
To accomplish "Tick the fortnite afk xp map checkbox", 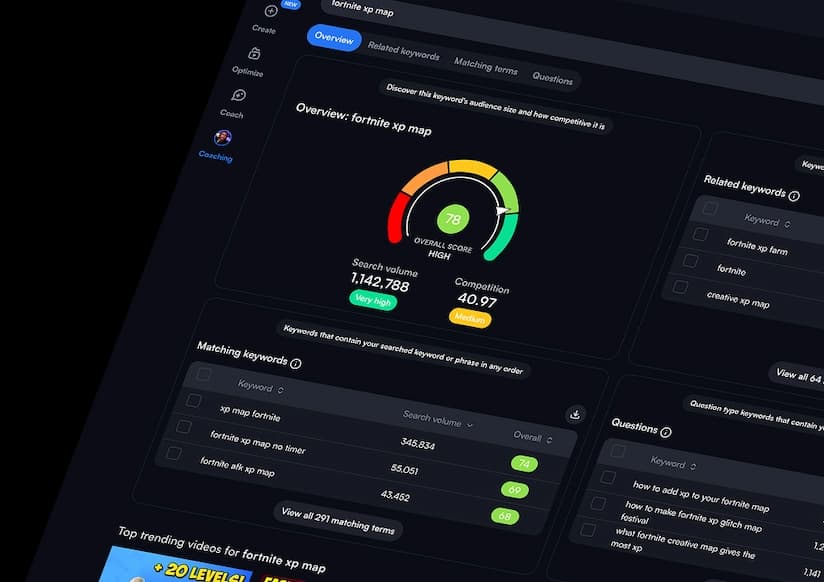I will coord(173,453).
